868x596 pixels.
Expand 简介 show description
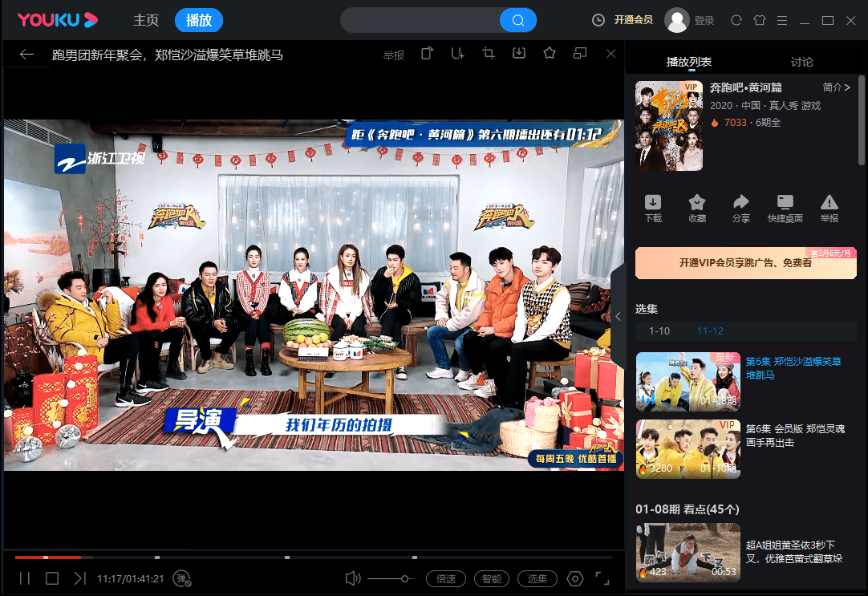coord(836,87)
